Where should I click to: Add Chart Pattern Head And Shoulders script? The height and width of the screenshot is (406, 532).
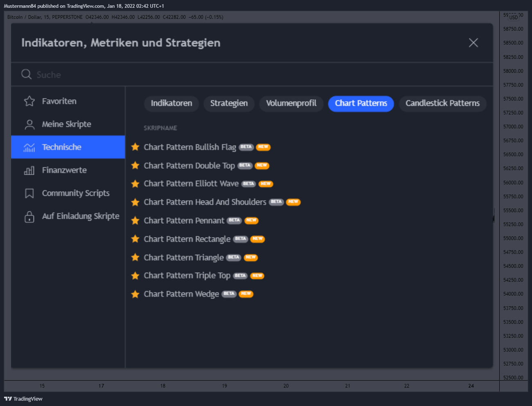205,202
